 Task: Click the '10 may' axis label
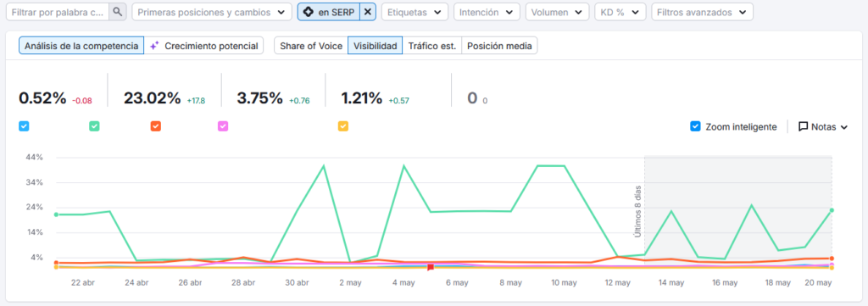pos(564,283)
